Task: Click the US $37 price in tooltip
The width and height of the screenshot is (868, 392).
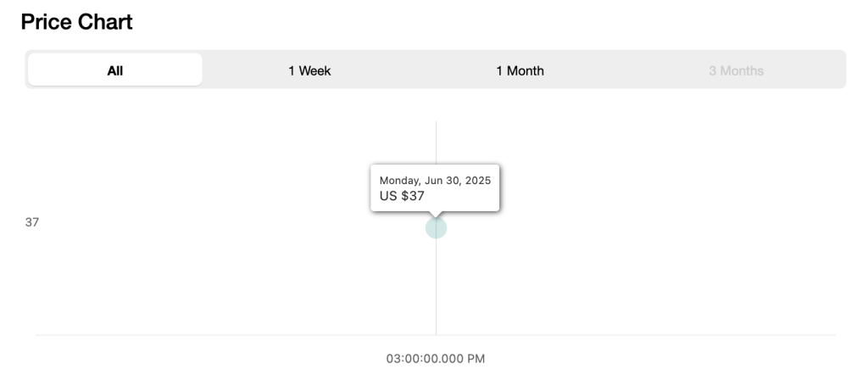Action: point(402,196)
